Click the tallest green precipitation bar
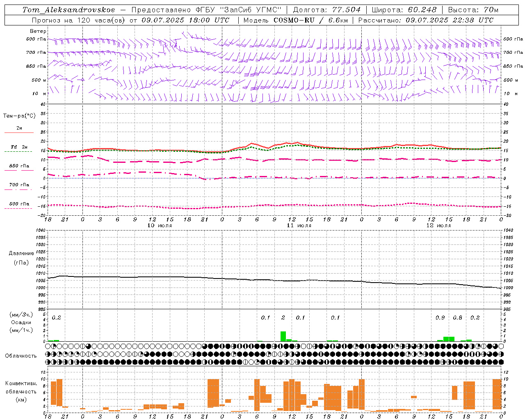525x420 pixels. 283,336
